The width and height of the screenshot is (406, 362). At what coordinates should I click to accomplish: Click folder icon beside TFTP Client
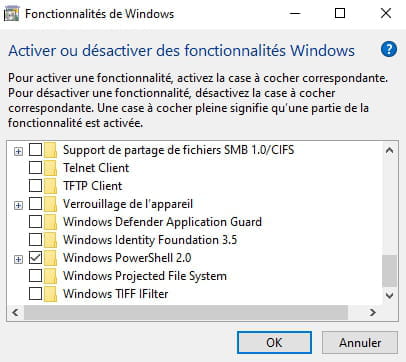click(50, 186)
